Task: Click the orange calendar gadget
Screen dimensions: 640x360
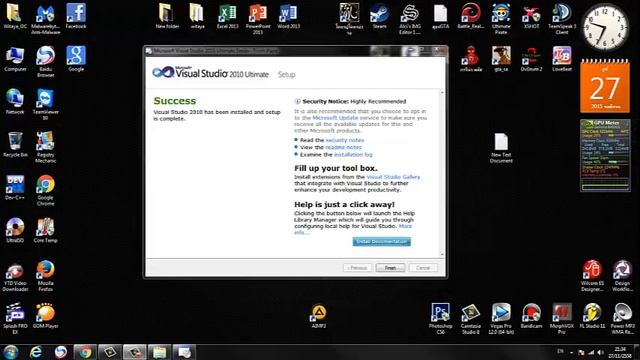Action: (x=604, y=86)
